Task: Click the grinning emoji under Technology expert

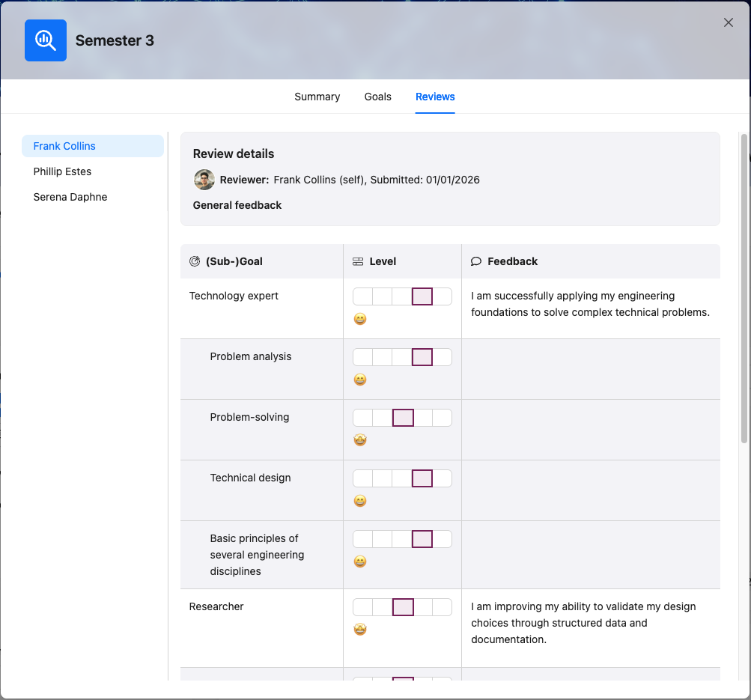Action: 360,319
